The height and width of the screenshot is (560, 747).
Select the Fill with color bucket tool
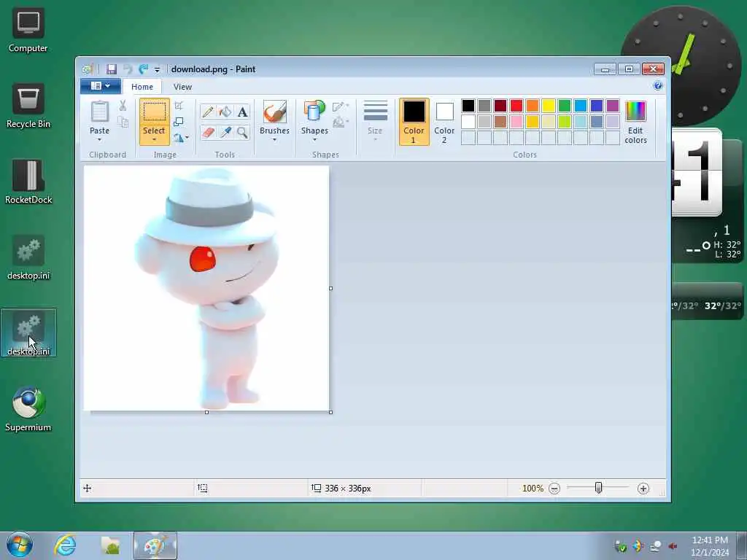coord(225,112)
